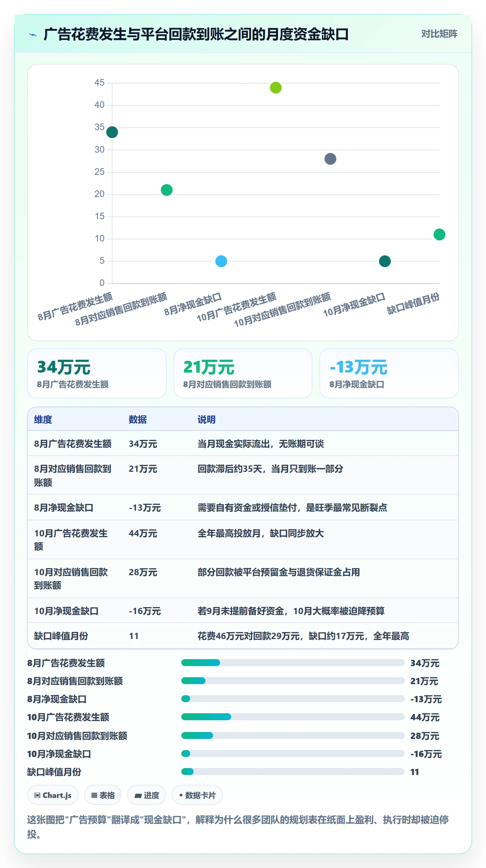Image resolution: width=486 pixels, height=868 pixels.
Task: Click text 需要自有资金或授信垫付，是旺季最常见断裂点
Action: (292, 508)
